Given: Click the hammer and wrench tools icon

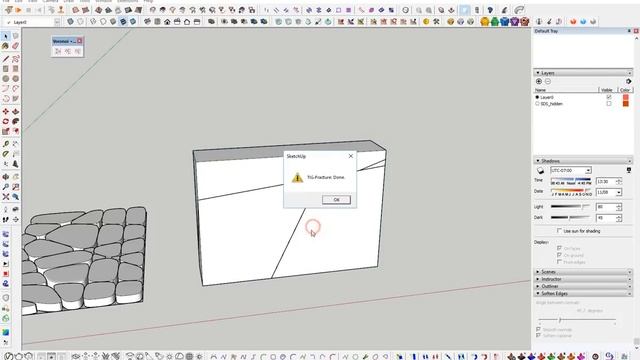Looking at the screenshot, I should click(436, 22).
